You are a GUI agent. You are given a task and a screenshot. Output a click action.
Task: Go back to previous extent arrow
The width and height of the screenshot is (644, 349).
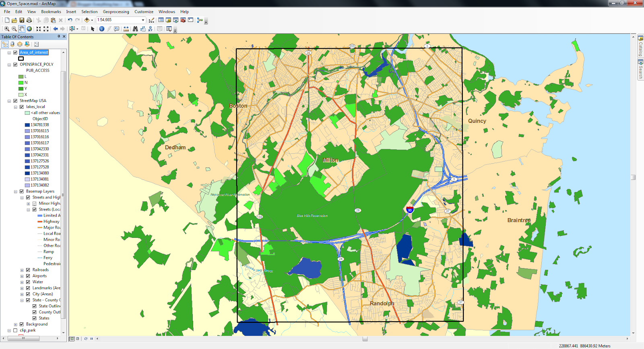point(56,29)
